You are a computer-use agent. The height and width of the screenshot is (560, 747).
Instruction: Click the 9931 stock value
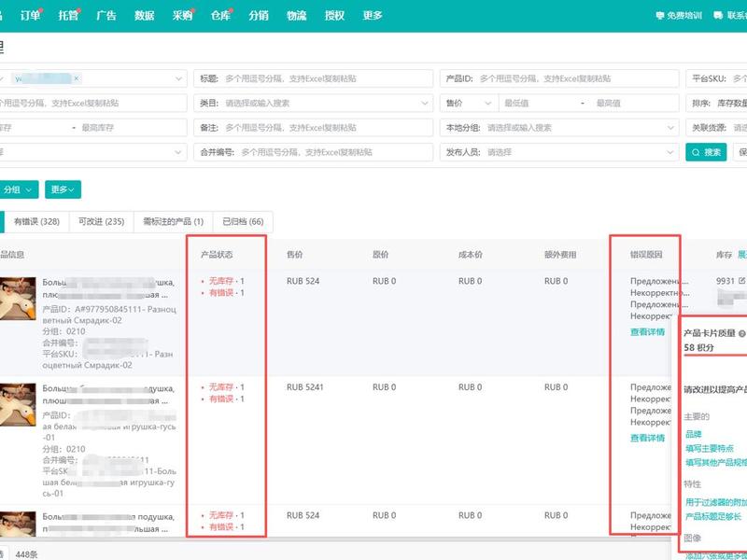click(x=726, y=281)
